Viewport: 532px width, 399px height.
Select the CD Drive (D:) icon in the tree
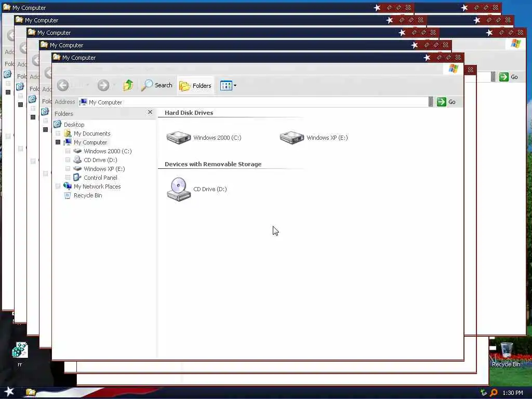click(x=78, y=160)
